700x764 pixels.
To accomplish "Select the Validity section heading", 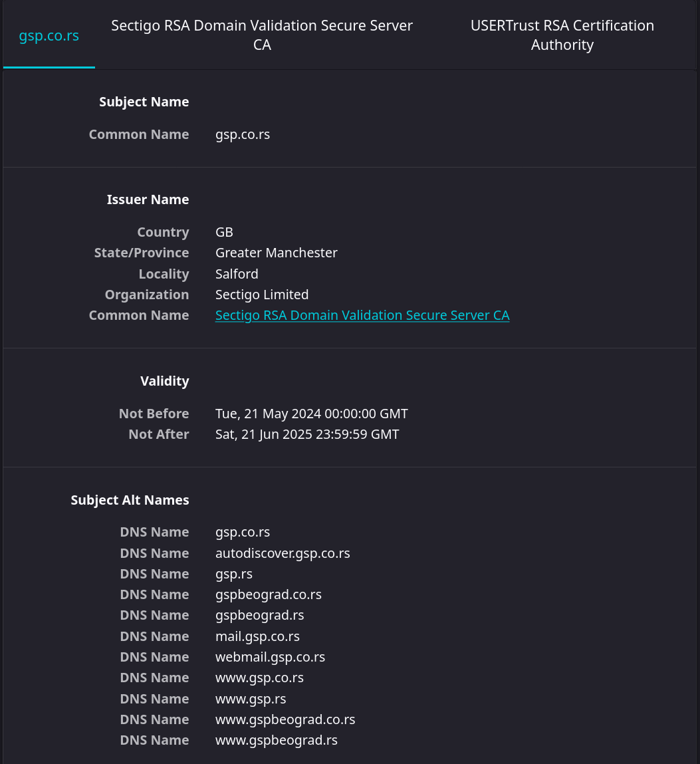I will [165, 381].
